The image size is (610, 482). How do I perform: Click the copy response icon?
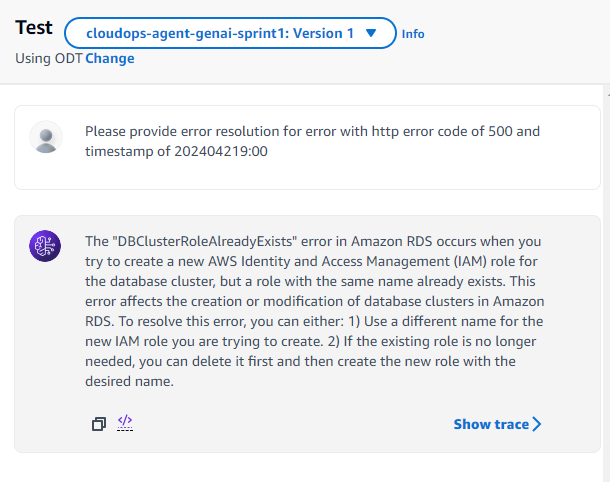pyautogui.click(x=98, y=424)
